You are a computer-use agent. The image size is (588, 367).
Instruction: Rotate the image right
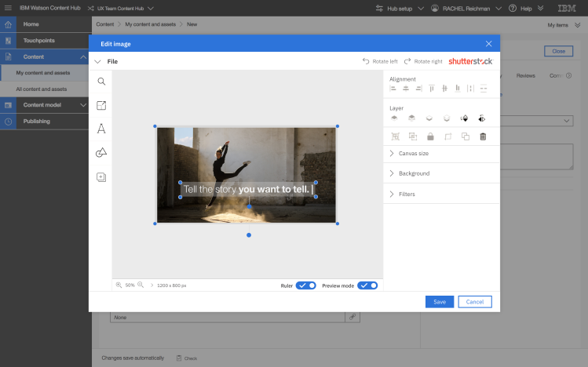[423, 61]
